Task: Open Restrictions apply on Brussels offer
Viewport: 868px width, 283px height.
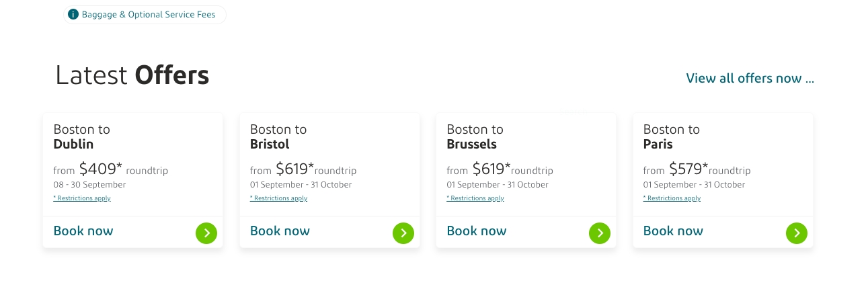Action: pos(475,198)
